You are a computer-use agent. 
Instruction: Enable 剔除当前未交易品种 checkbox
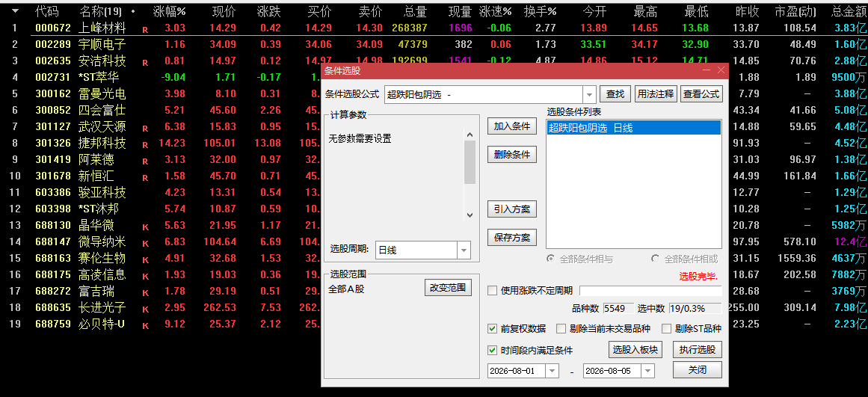click(x=561, y=328)
